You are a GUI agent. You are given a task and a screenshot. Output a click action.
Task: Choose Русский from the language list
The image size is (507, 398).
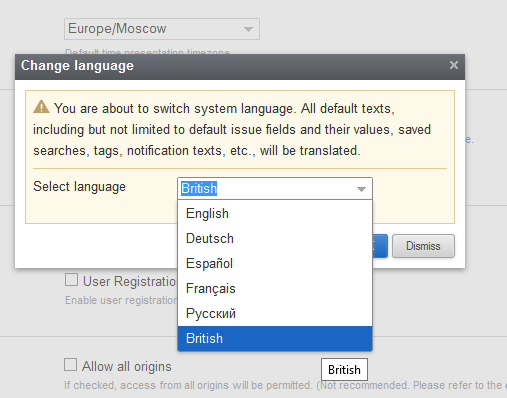[275, 313]
